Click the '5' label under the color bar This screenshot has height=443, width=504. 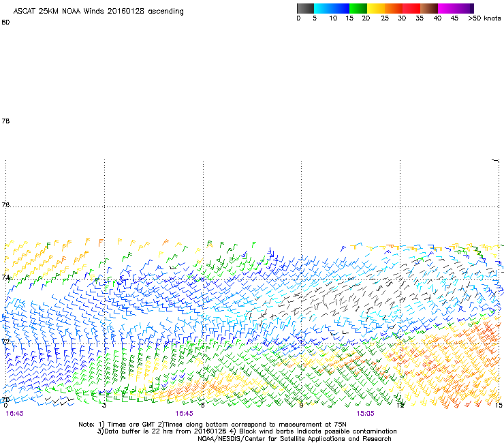coord(315,18)
